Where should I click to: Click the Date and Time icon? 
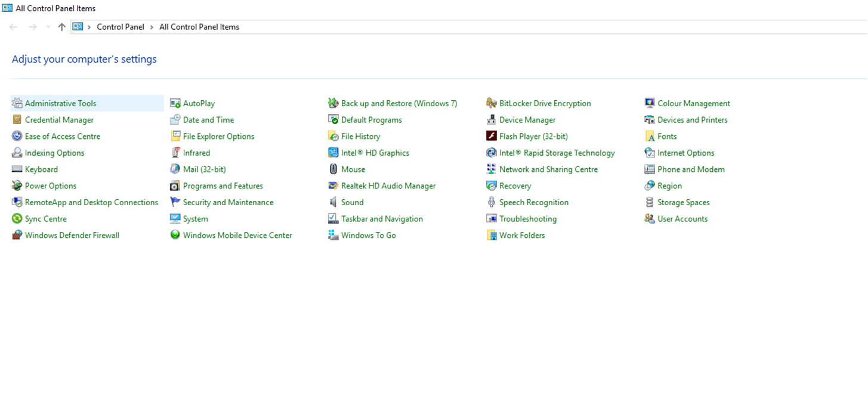175,120
